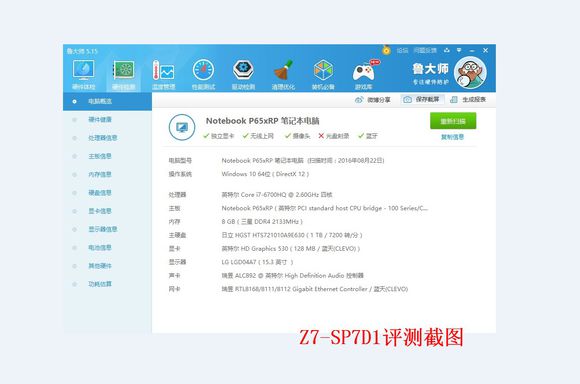
Task: Click the gold medal icon in title bar
Action: point(386,50)
